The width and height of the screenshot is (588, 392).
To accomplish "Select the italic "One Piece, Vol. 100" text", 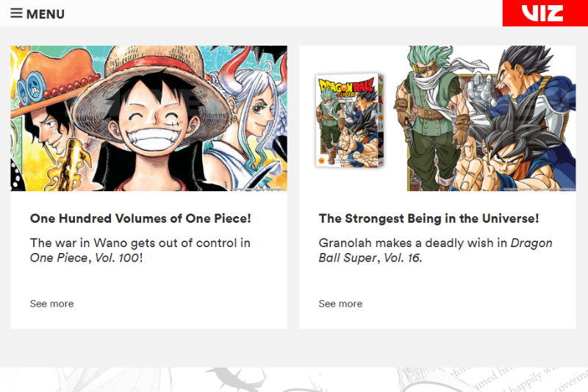I will pos(85,257).
